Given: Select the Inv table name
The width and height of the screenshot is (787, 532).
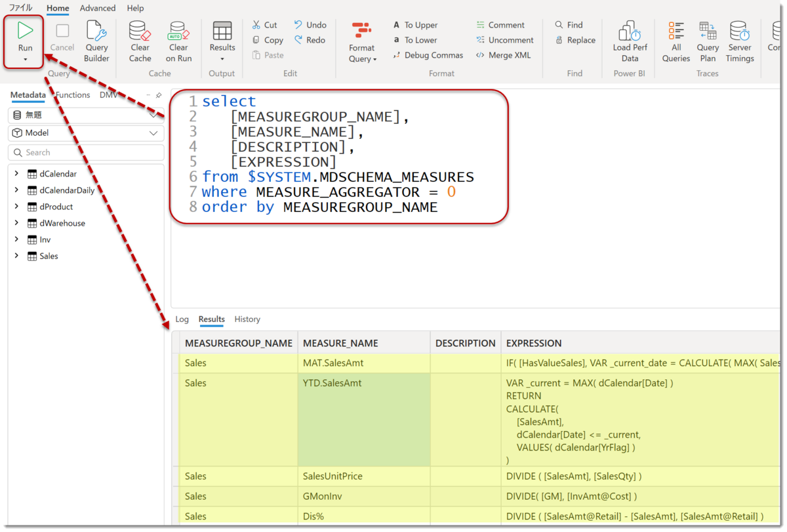Looking at the screenshot, I should pyautogui.click(x=45, y=239).
